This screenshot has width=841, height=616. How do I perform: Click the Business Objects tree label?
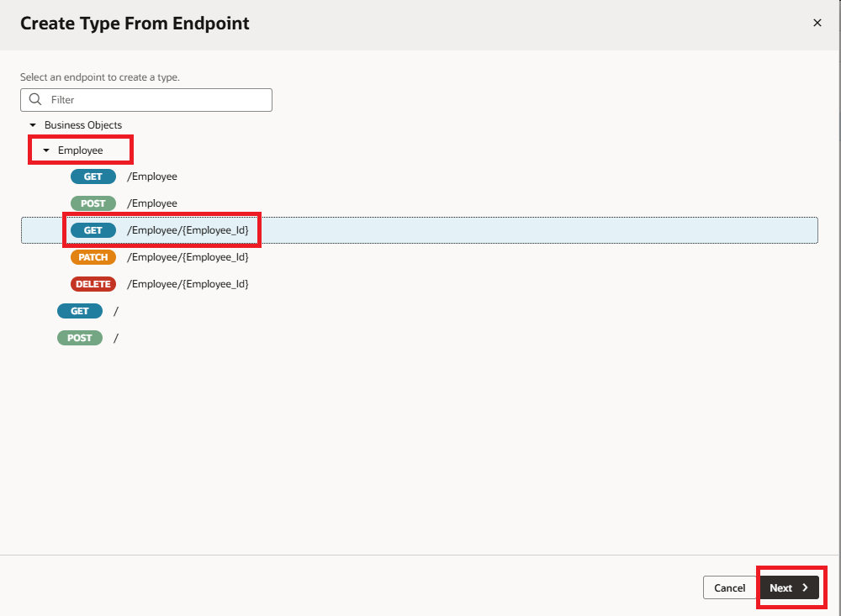[83, 125]
